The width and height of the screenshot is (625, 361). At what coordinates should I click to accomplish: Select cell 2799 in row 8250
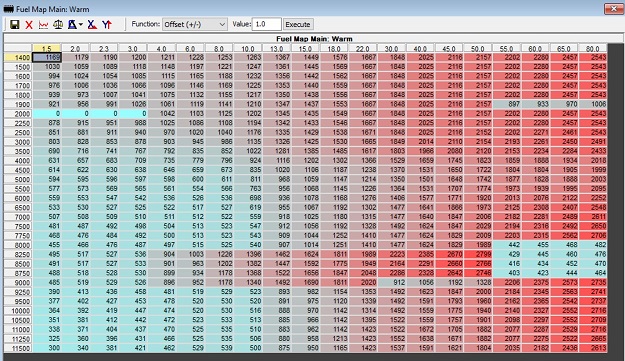[x=478, y=254]
